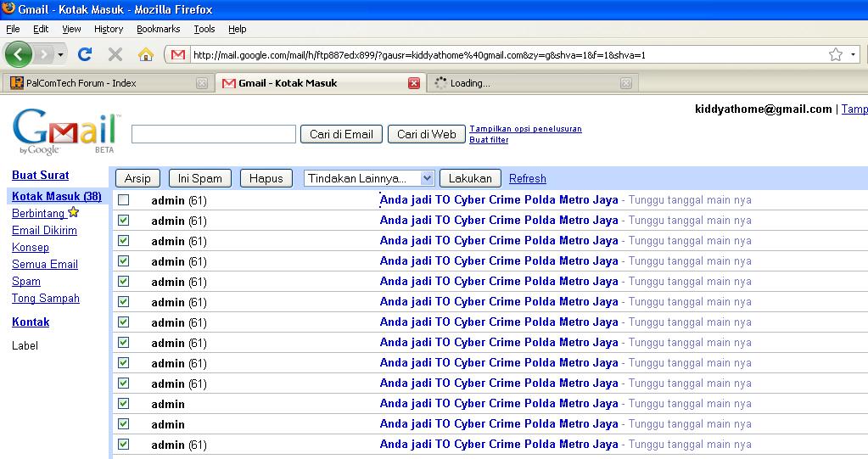Open the Kontak link
Viewport: 868px width, 459px height.
[x=31, y=322]
